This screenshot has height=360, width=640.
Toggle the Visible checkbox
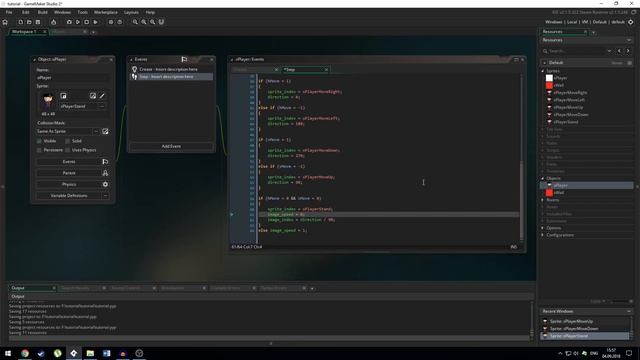click(40, 141)
